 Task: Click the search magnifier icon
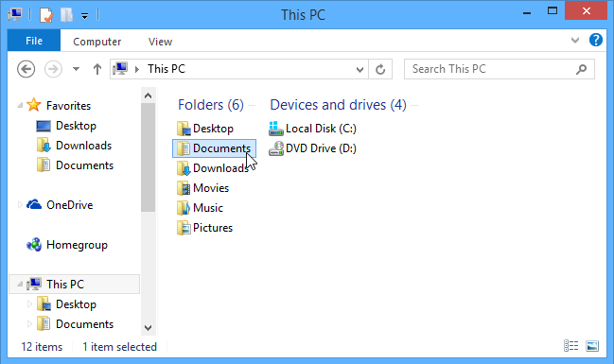[582, 69]
